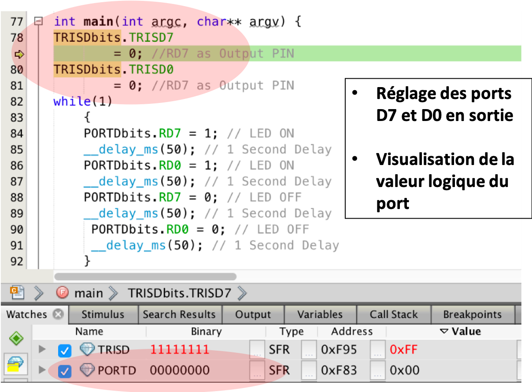Uncheck the PORTD watch checkbox
Screen dimensions: 532x392
tap(65, 371)
